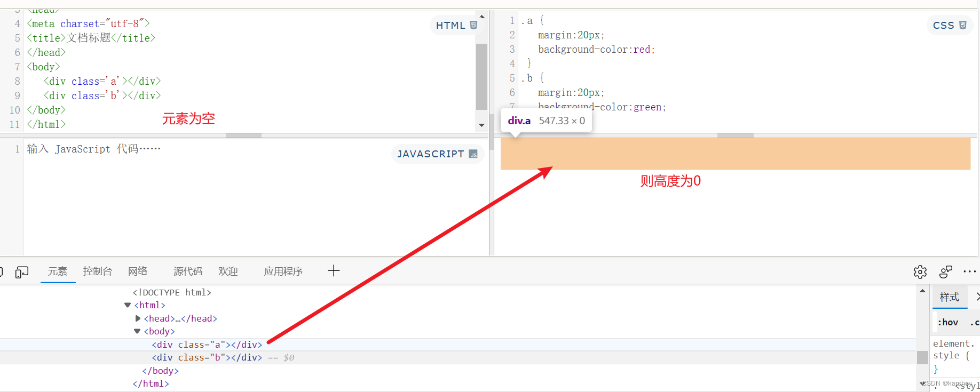980x392 pixels.
Task: Switch to the 网络 tab
Action: point(138,271)
